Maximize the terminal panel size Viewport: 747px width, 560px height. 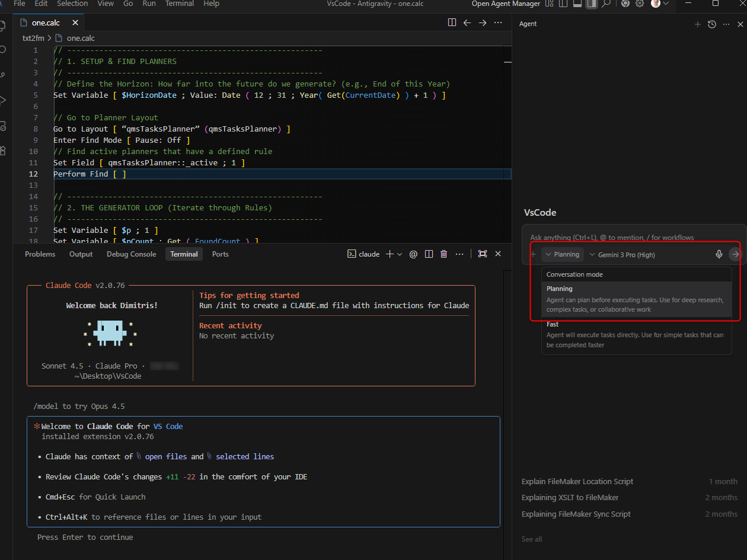(x=483, y=254)
